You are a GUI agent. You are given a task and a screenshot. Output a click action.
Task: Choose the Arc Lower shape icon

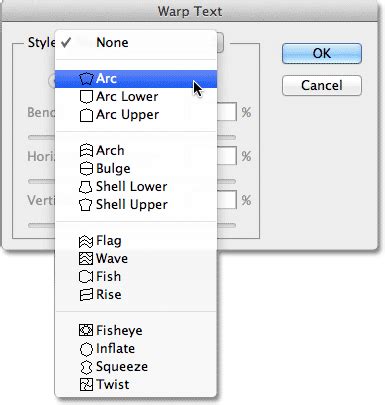tap(86, 97)
